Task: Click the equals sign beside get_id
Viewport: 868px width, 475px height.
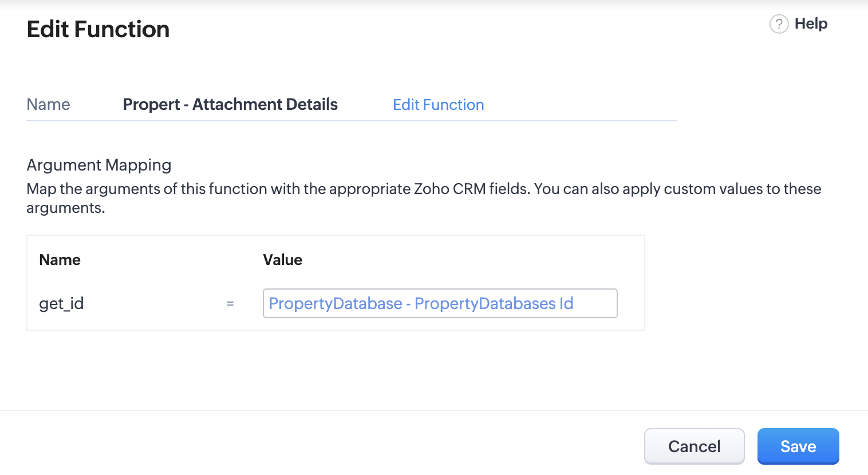Action: tap(231, 304)
